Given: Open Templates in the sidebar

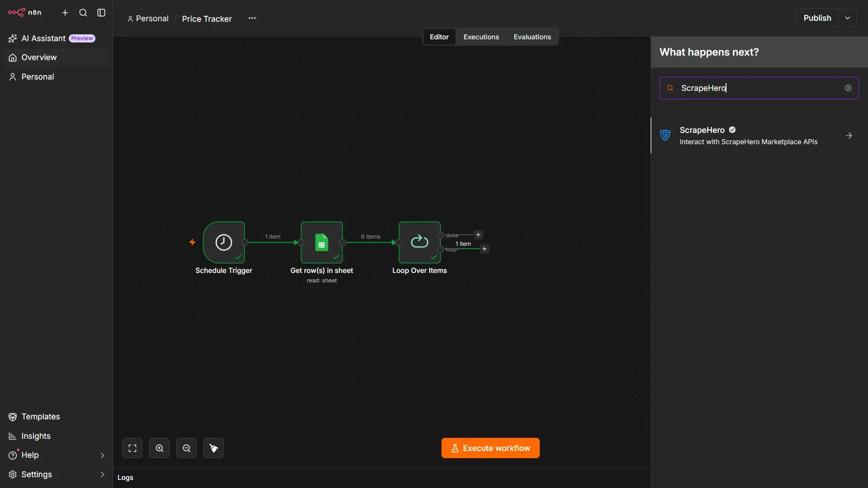Looking at the screenshot, I should point(56,417).
